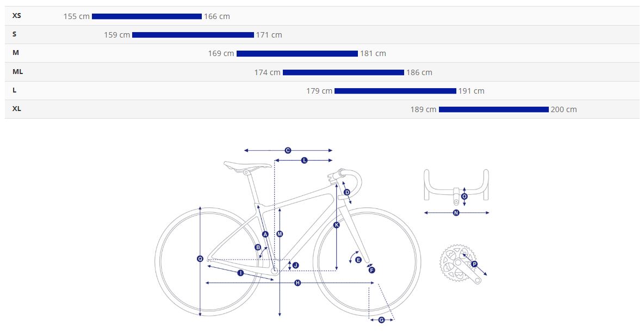
Task: Click the ML size height range bar
Action: point(343,72)
